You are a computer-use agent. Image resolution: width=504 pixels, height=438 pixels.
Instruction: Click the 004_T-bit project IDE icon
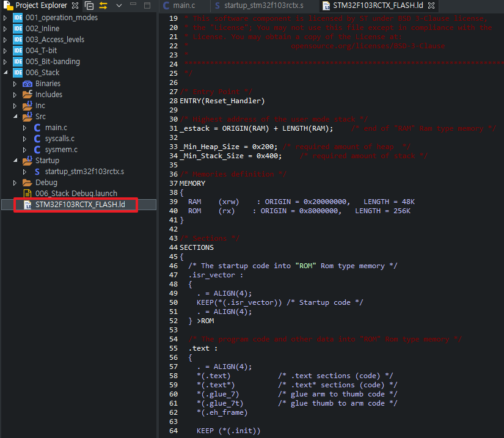pos(18,51)
